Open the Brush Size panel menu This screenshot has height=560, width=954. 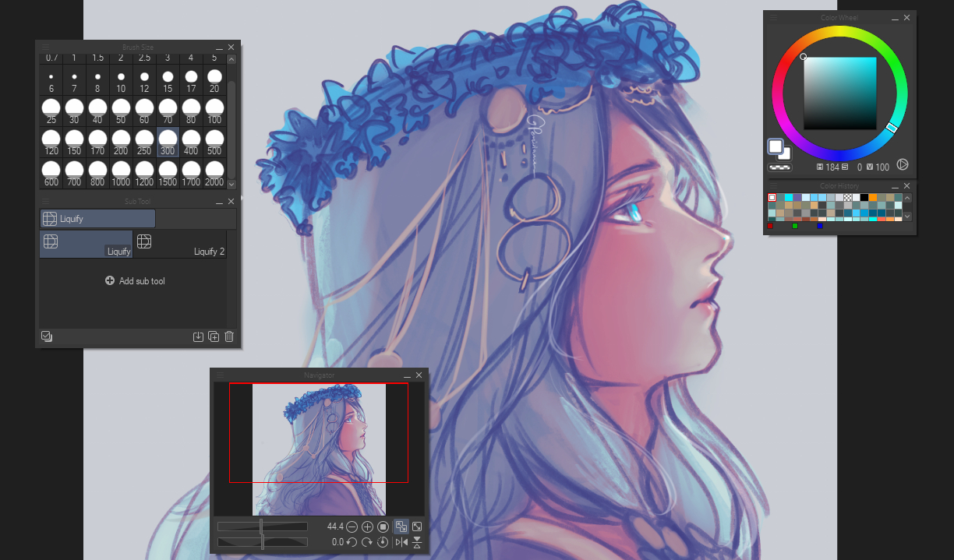click(x=45, y=48)
